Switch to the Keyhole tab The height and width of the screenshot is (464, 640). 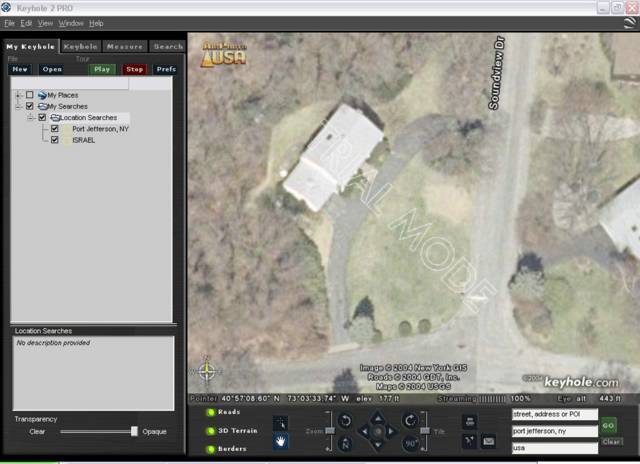[81, 47]
